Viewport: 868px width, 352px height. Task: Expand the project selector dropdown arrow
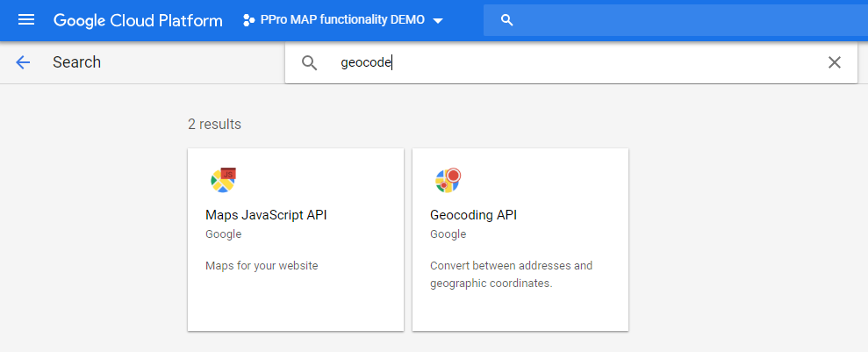pos(438,21)
